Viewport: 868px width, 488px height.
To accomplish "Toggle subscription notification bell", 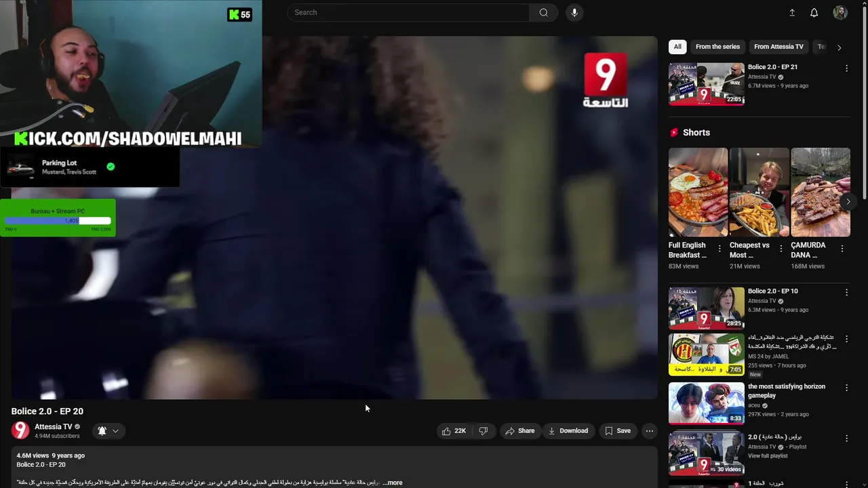I will 102,431.
